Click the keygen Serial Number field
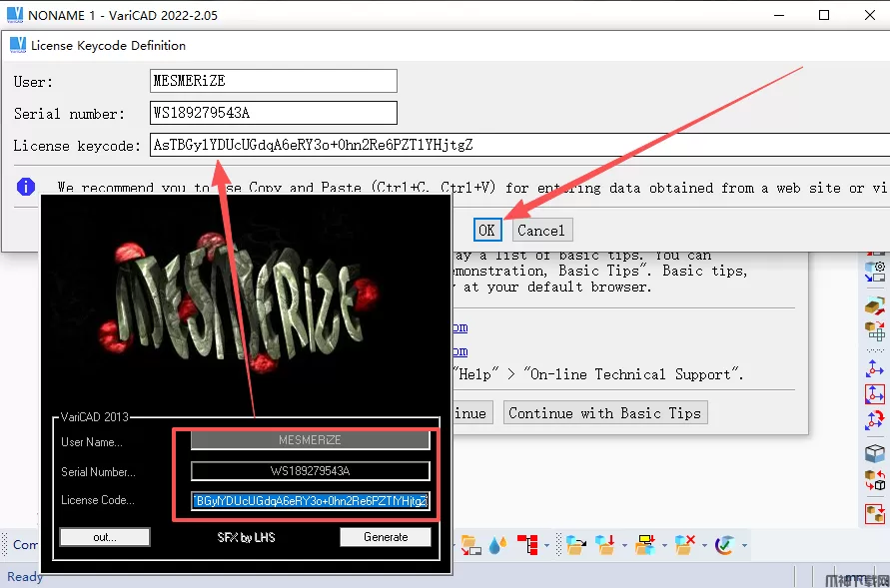Viewport: 890px width, 588px height. 310,470
